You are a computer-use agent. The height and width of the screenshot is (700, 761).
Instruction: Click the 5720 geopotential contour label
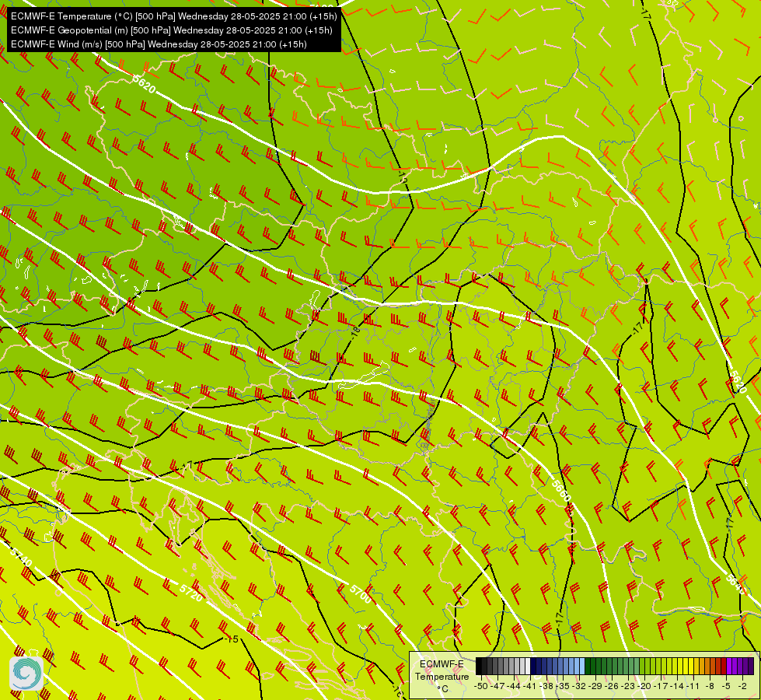[x=190, y=592]
